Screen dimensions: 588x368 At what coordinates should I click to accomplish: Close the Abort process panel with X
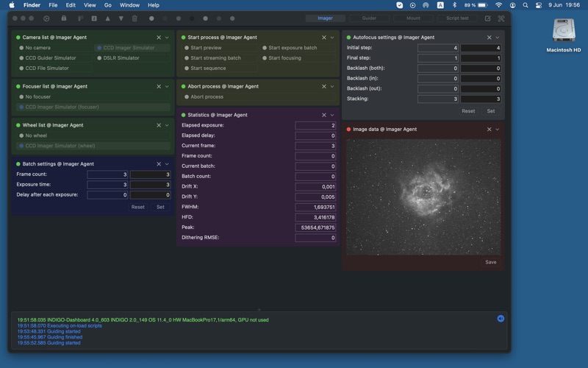(x=324, y=86)
